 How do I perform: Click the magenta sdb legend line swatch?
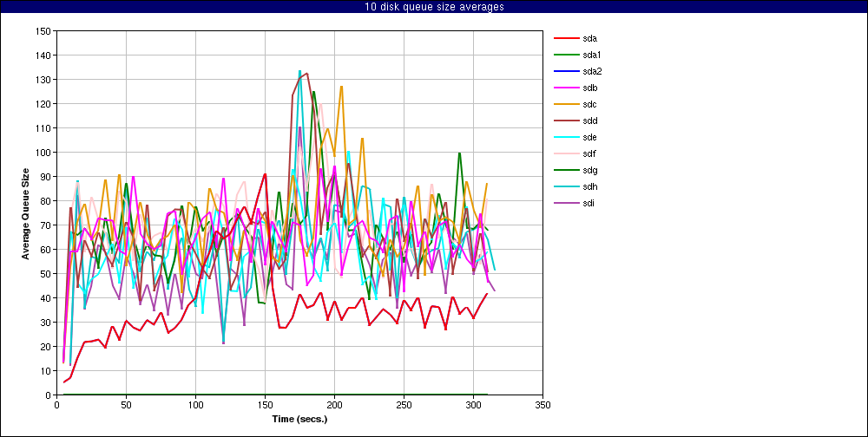click(x=565, y=88)
